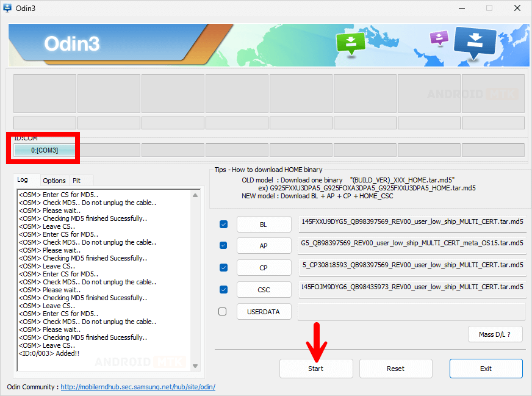Uncheck the BL checkbox
532x396 pixels.
click(x=223, y=225)
